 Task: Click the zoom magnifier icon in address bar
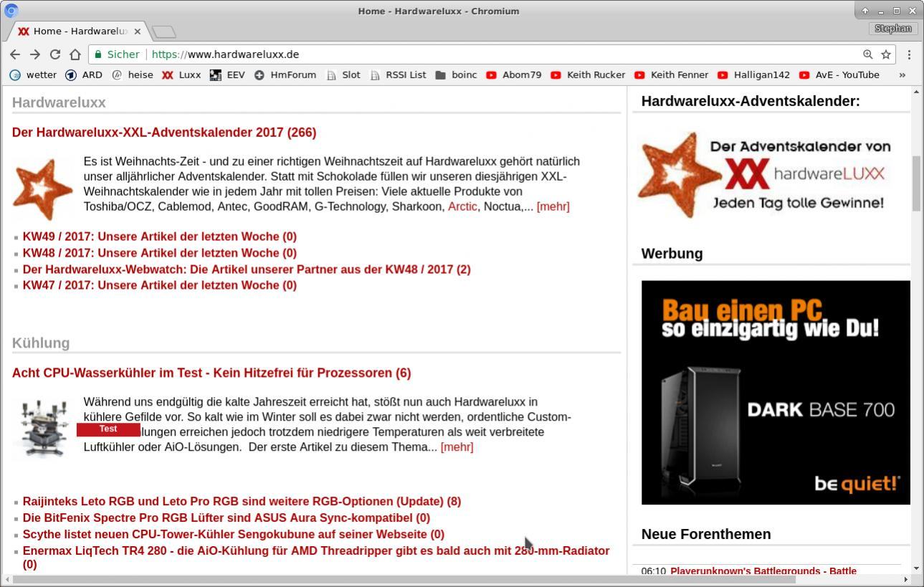click(867, 54)
